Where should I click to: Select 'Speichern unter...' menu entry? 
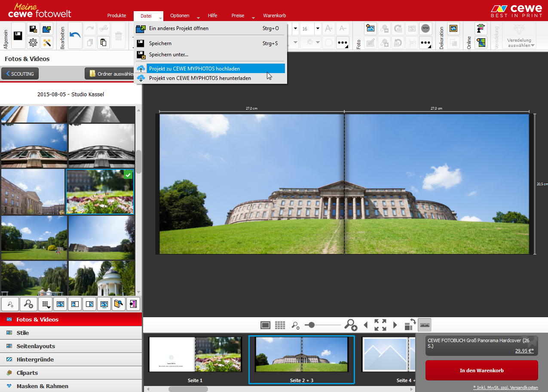[x=168, y=55]
